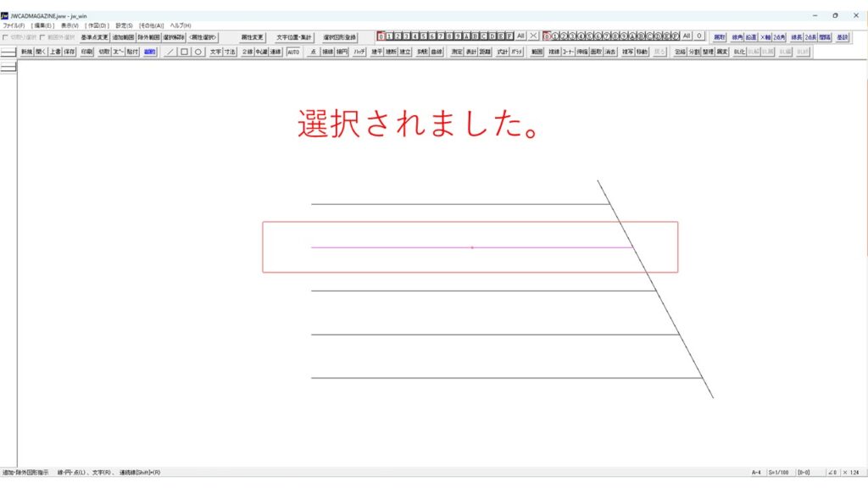
Task: Toggle the 切取り選択 checkbox
Action: (x=6, y=37)
